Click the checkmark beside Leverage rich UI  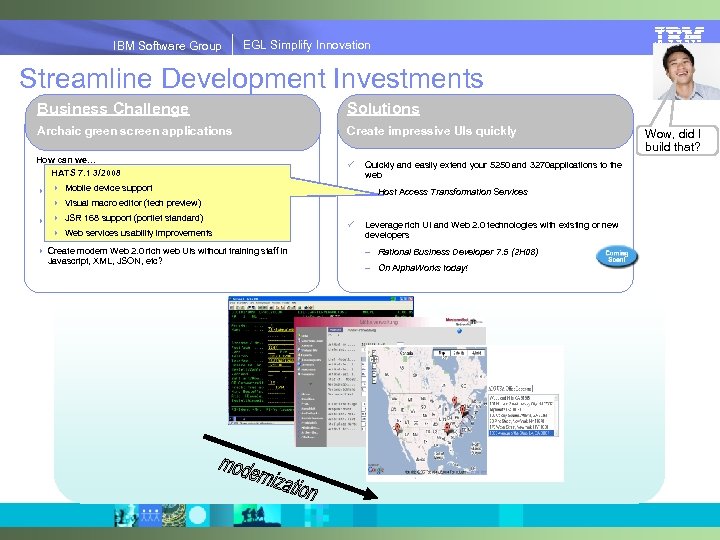(351, 224)
